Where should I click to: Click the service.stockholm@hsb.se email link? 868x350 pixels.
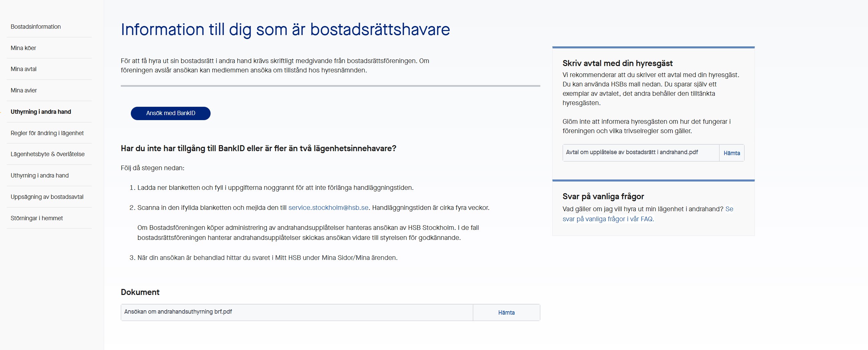328,208
